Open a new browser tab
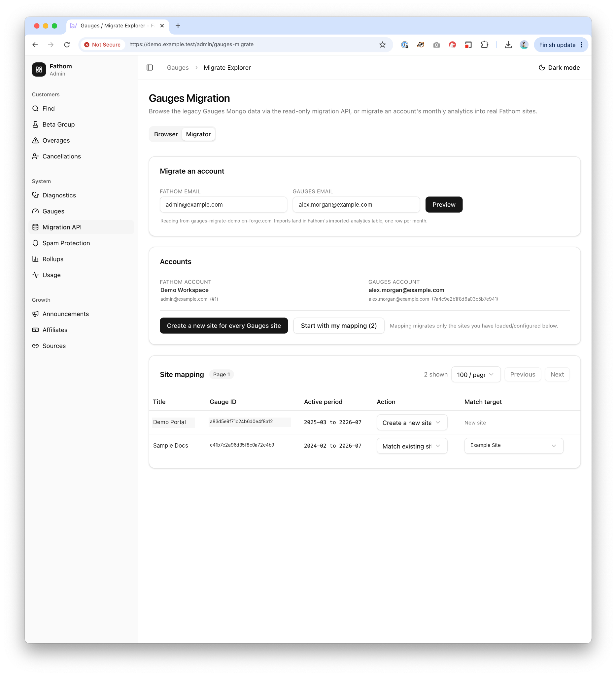 pyautogui.click(x=178, y=26)
